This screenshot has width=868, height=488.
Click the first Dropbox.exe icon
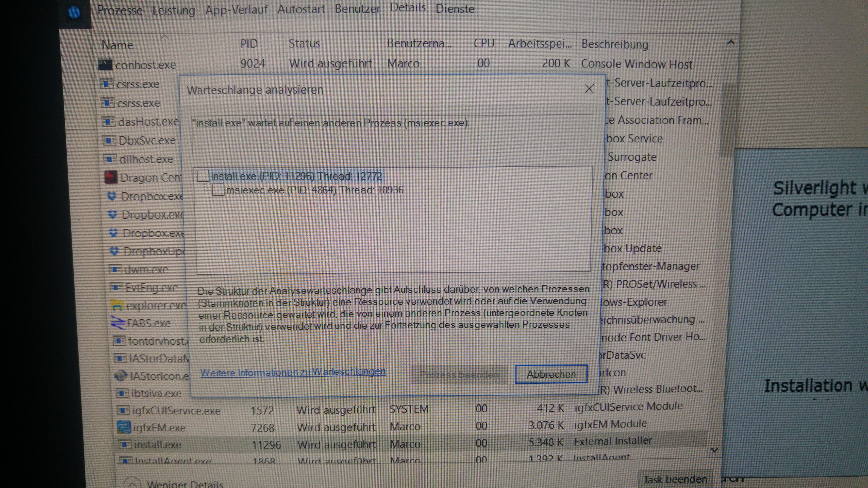(x=112, y=196)
